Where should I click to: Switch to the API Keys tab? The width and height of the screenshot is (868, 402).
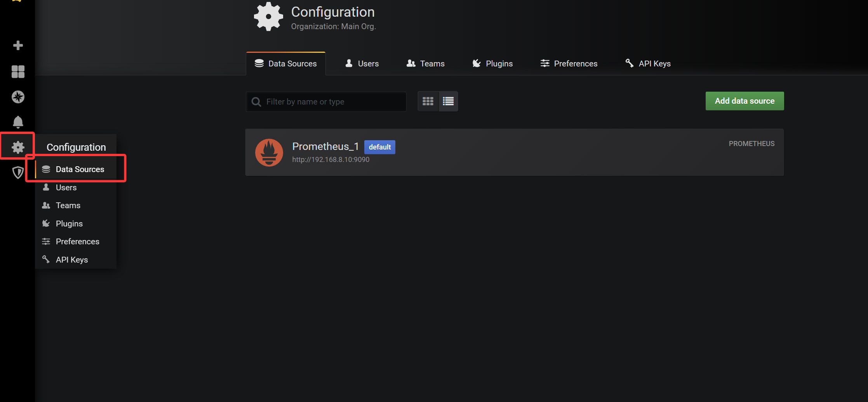tap(648, 64)
